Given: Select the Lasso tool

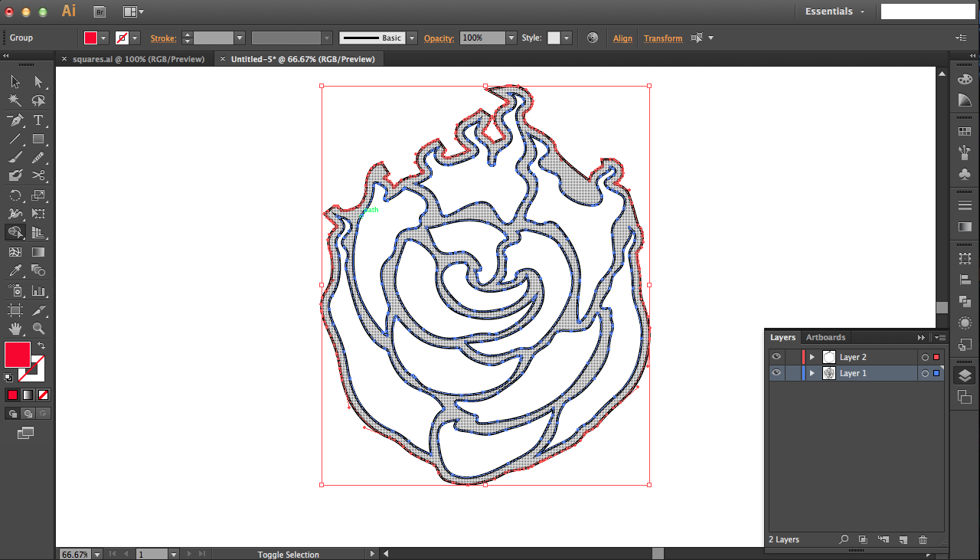Looking at the screenshot, I should click(38, 101).
